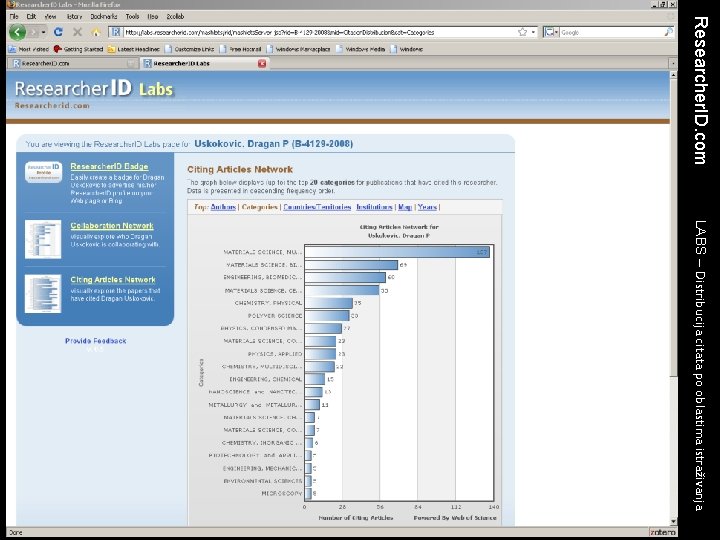Open the History menu

[74, 16]
